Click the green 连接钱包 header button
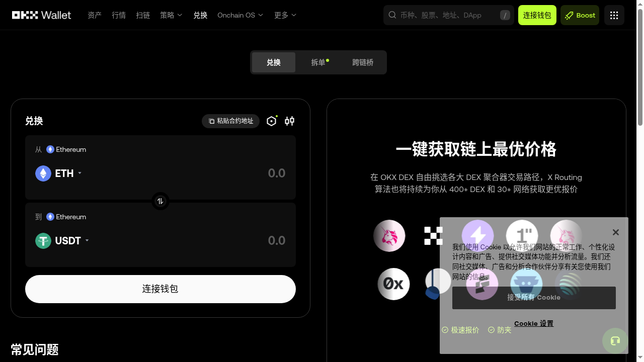 pos(537,15)
